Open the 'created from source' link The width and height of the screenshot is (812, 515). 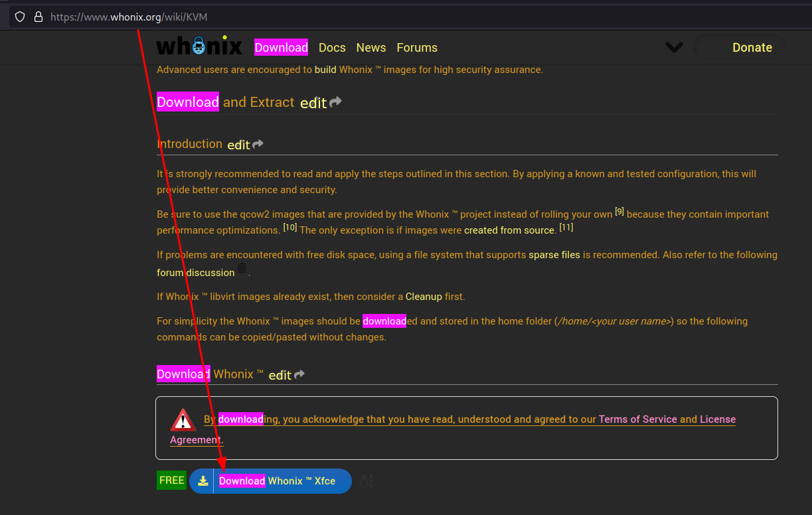509,230
